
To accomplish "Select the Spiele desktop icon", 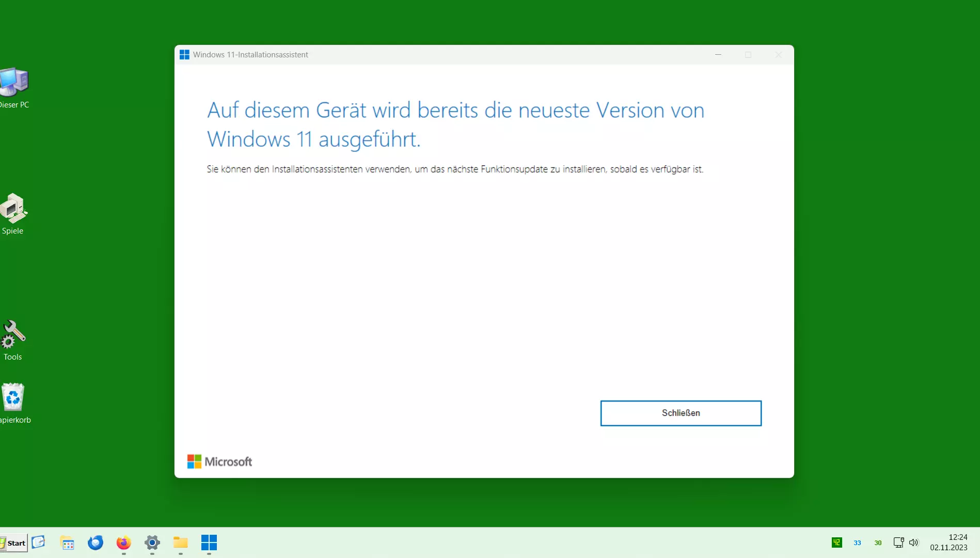I will tap(13, 214).
